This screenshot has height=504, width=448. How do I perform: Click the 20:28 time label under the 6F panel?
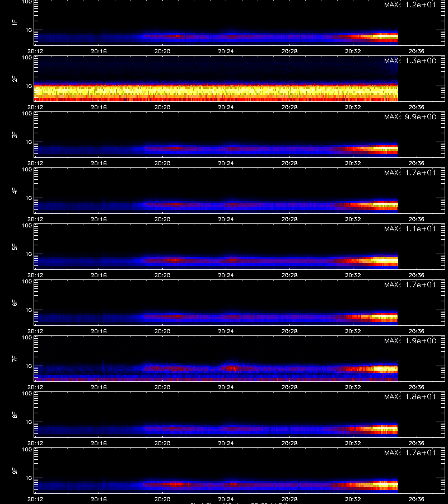[289, 331]
